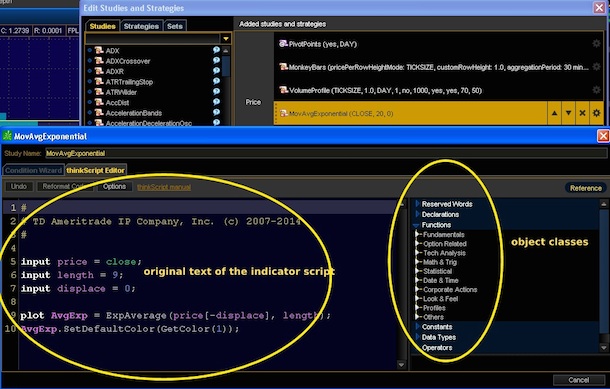Screen dimensions: 610x389
Task: Click code line 'input displace = 0;'
Action: point(78,289)
